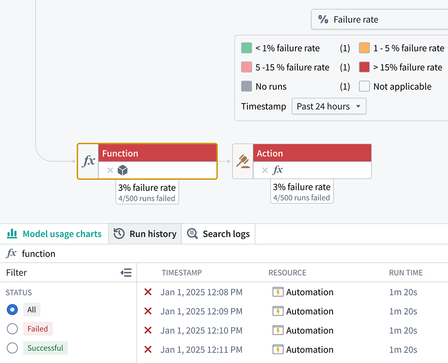Click failed X icon for 12:11 PM run
This screenshot has height=363, width=448.
[x=148, y=350]
